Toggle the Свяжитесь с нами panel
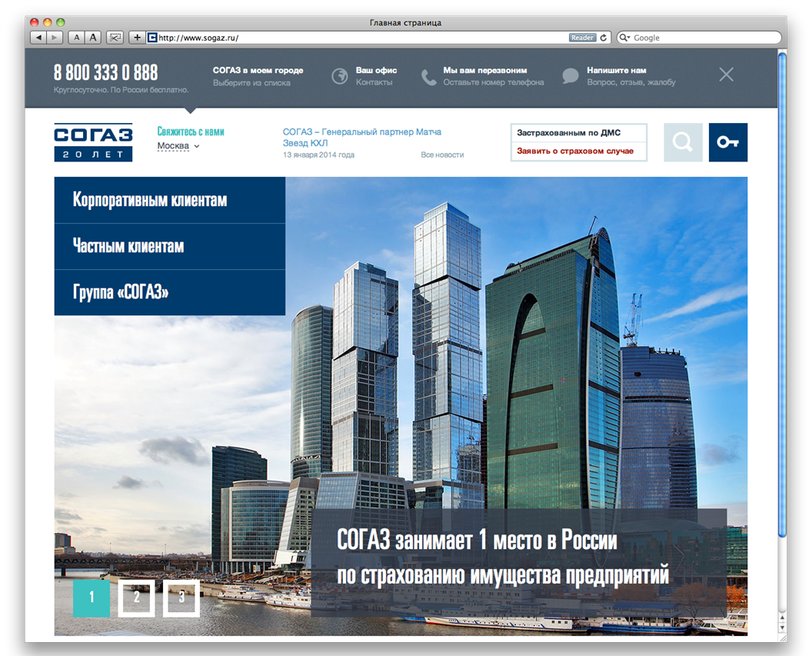Viewport: 812px width, 656px height. 191,132
